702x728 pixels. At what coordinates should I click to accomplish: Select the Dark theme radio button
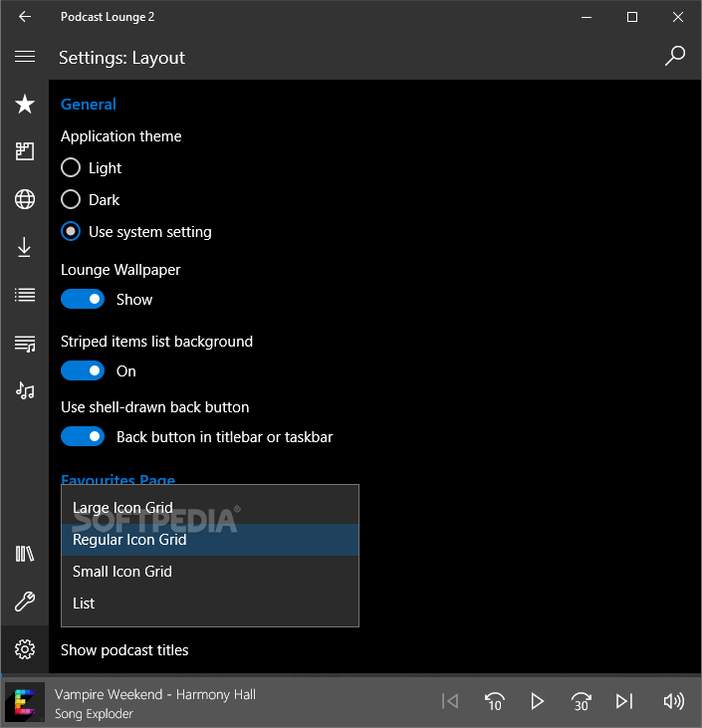[x=71, y=199]
